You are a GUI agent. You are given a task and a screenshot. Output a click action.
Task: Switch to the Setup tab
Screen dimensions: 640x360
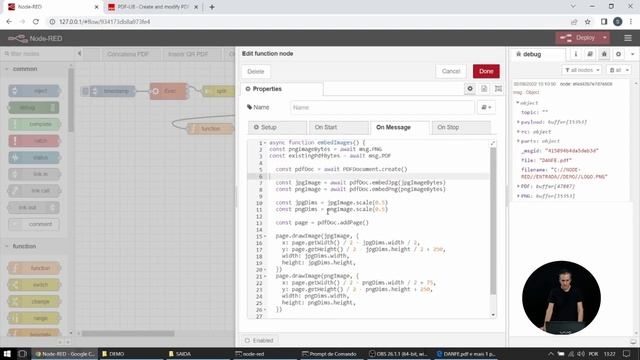pyautogui.click(x=277, y=127)
